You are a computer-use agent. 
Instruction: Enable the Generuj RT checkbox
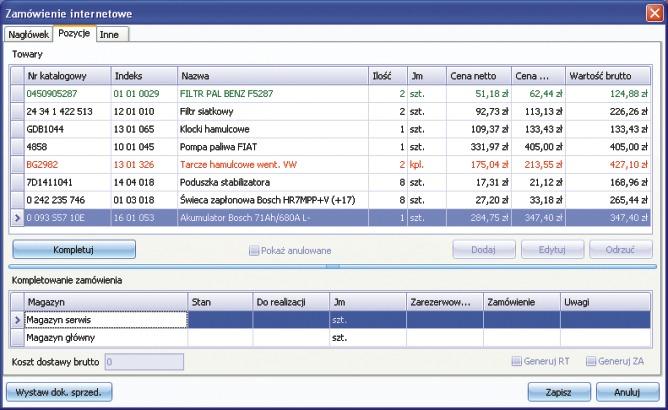516,361
